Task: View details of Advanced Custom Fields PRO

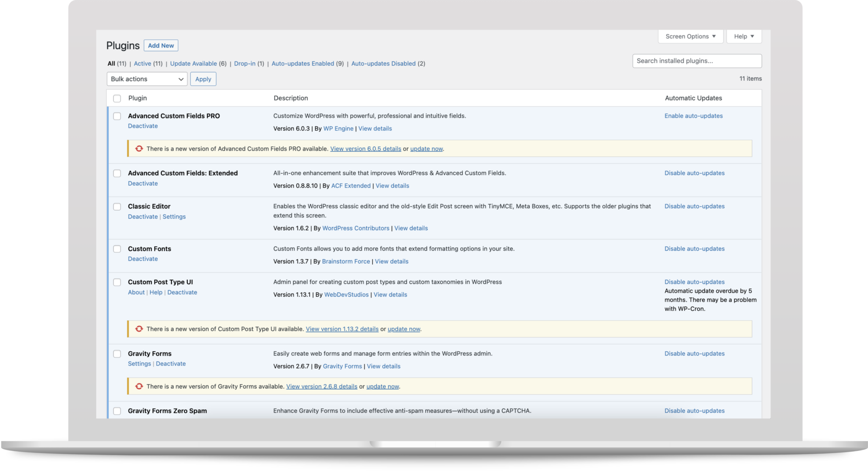Action: (x=375, y=129)
